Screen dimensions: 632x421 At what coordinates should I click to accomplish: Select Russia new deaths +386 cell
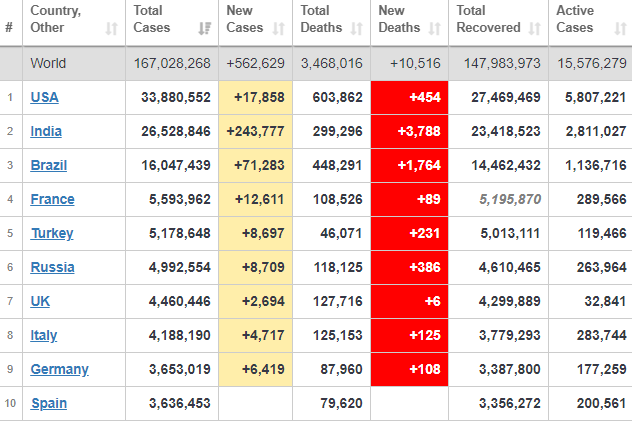(410, 267)
